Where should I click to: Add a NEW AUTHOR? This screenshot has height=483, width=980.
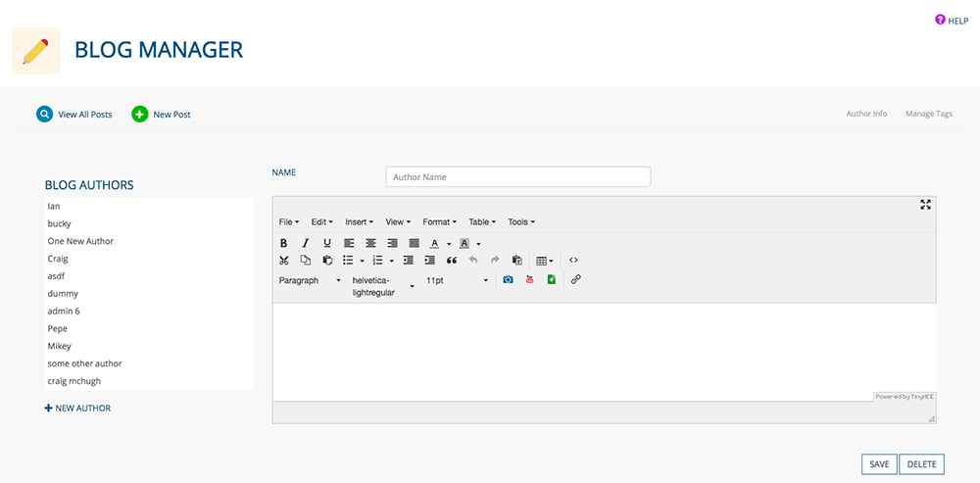pyautogui.click(x=77, y=408)
